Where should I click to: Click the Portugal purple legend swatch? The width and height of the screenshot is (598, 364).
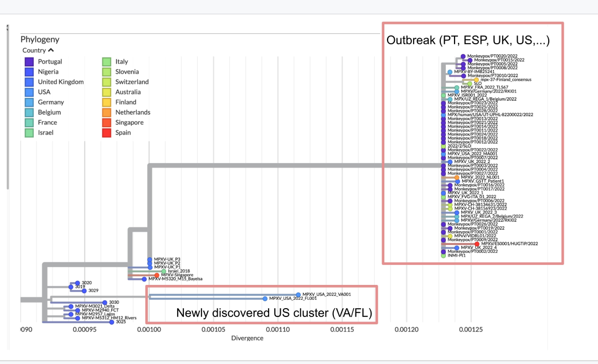(x=29, y=61)
